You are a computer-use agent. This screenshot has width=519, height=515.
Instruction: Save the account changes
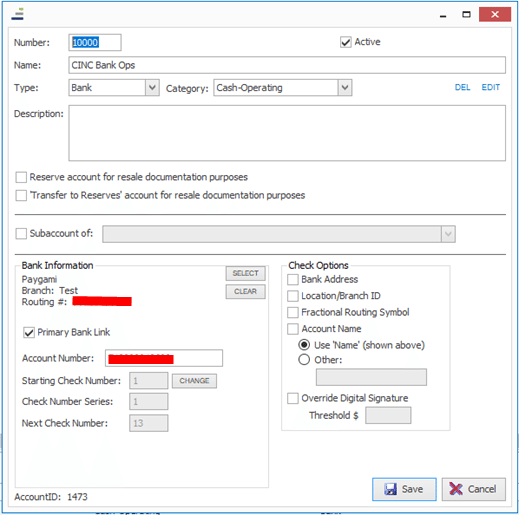404,489
